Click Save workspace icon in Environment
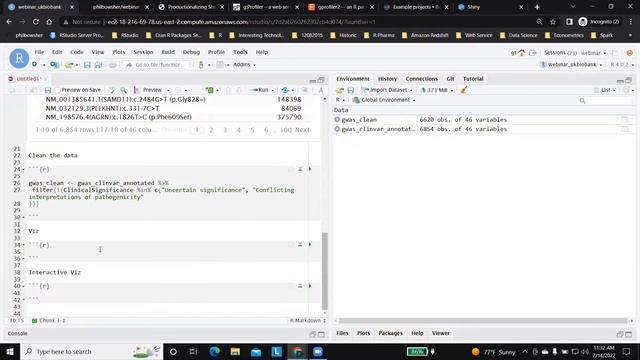Screen dimensions: 640x360 [351, 90]
